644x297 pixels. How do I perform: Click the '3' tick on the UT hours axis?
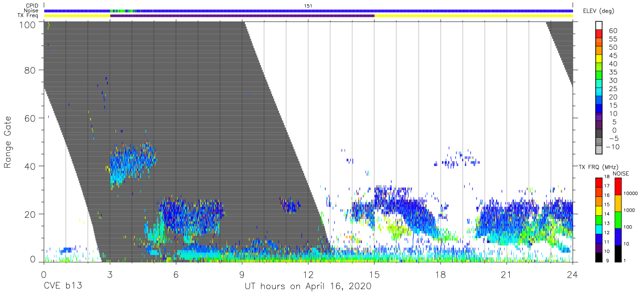pyautogui.click(x=110, y=275)
